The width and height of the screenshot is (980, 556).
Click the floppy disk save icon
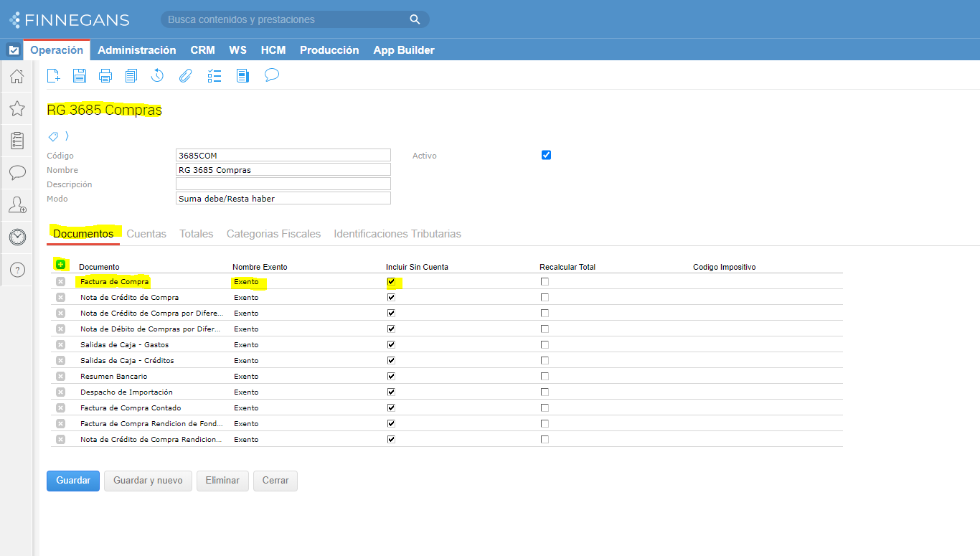click(80, 75)
